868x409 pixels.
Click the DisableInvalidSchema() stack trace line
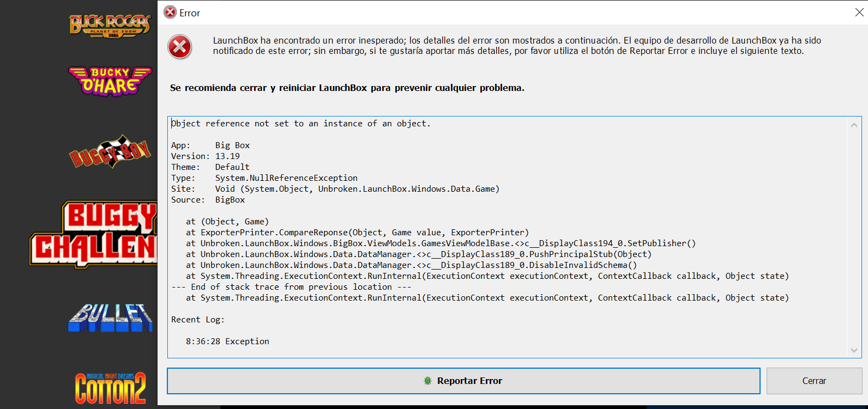[x=412, y=265]
